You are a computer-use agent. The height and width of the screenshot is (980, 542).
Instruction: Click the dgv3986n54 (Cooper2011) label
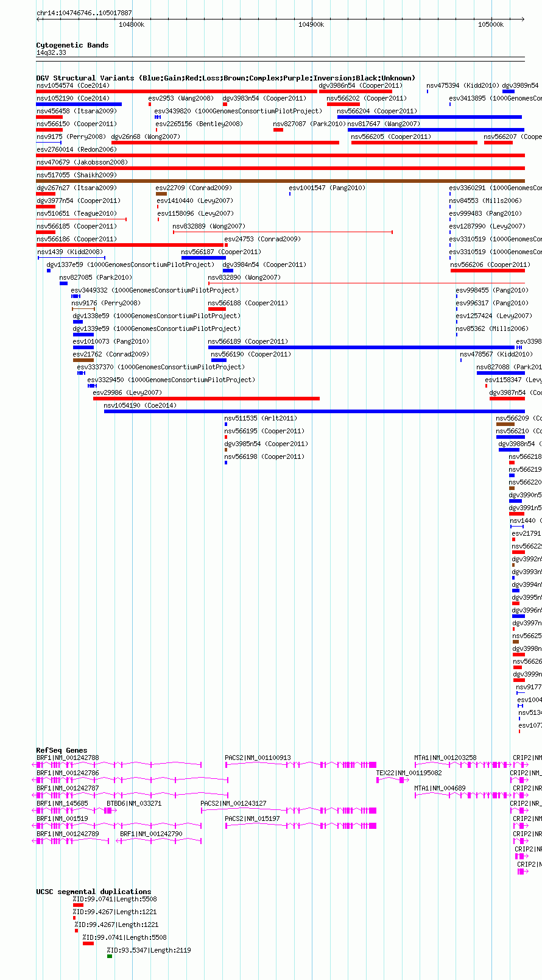(x=361, y=85)
